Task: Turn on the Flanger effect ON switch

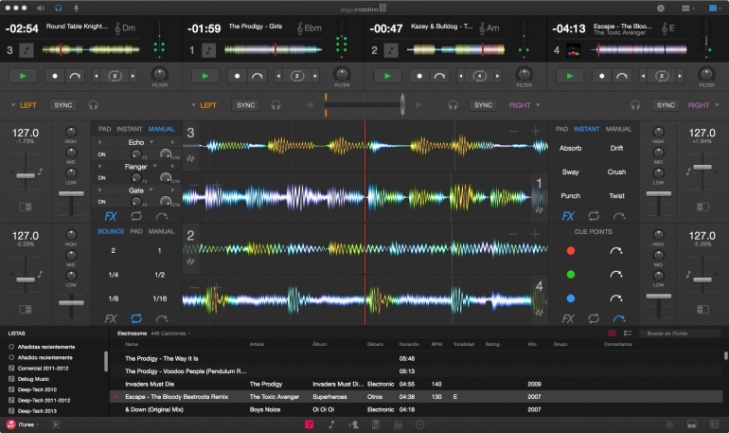Action: coord(102,178)
